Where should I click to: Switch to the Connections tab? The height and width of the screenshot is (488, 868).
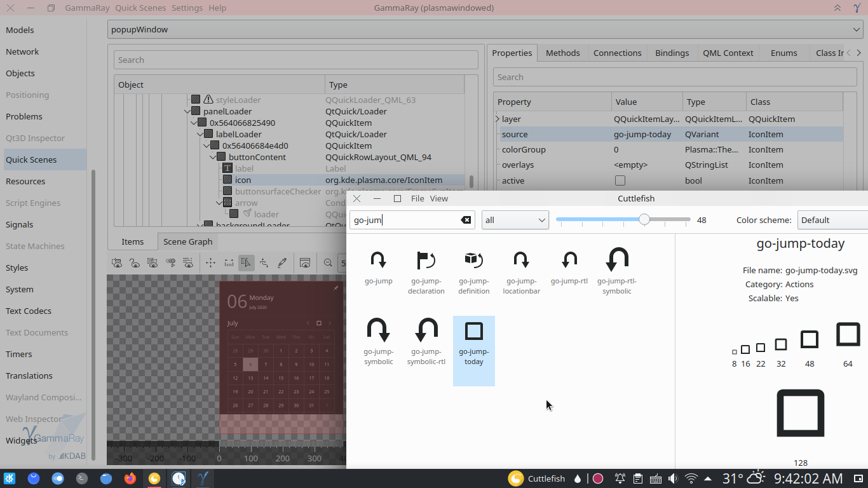click(618, 53)
